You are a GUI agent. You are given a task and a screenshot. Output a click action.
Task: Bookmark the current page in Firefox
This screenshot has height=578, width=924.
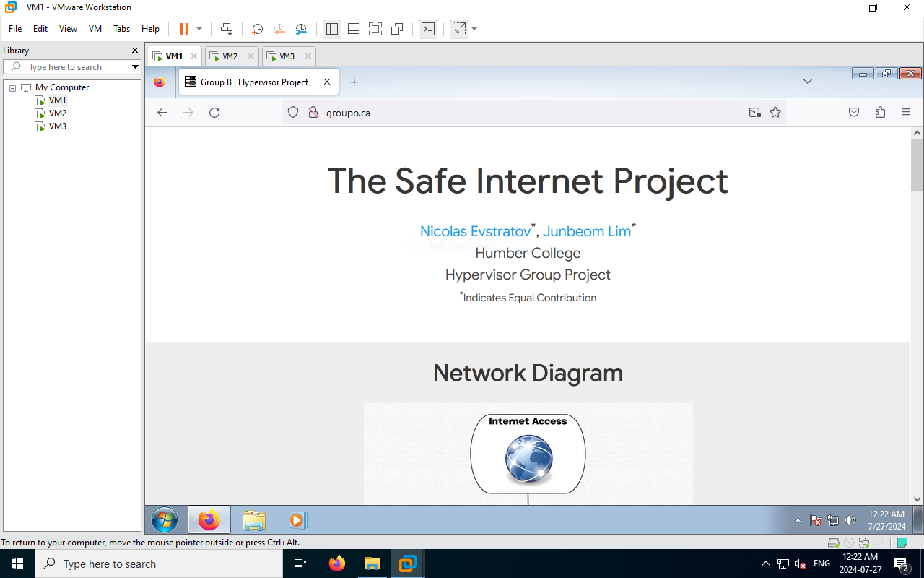point(775,112)
